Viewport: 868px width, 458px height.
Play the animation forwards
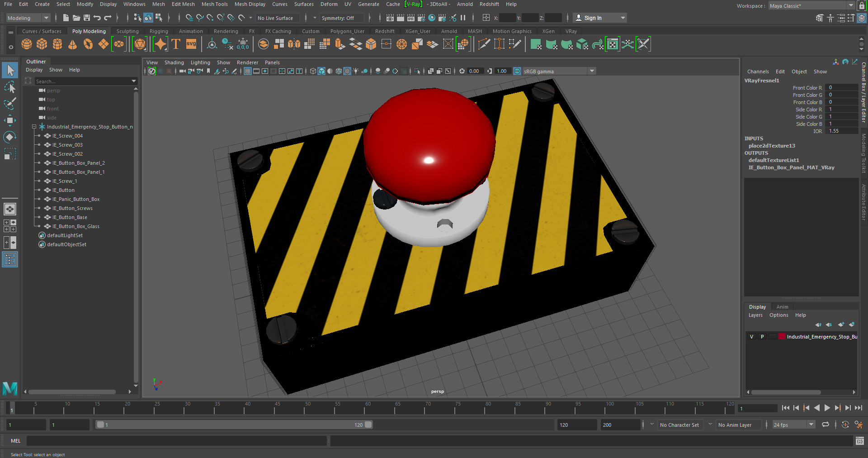[827, 408]
